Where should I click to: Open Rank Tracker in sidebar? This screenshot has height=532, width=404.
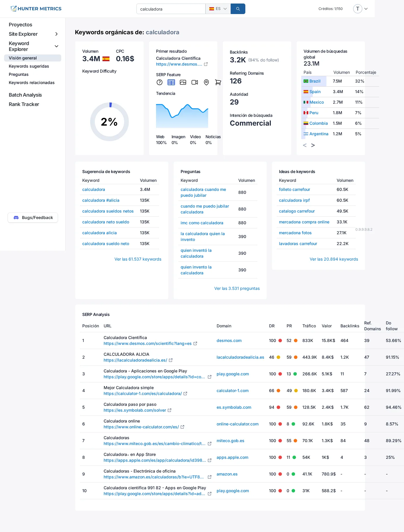[24, 104]
